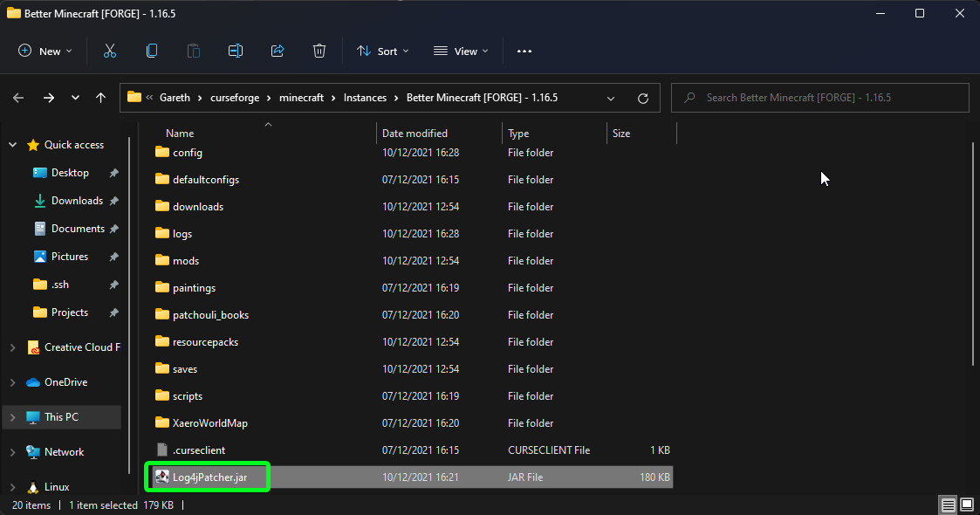The image size is (980, 515).
Task: Click the Delete trash icon
Action: point(319,51)
